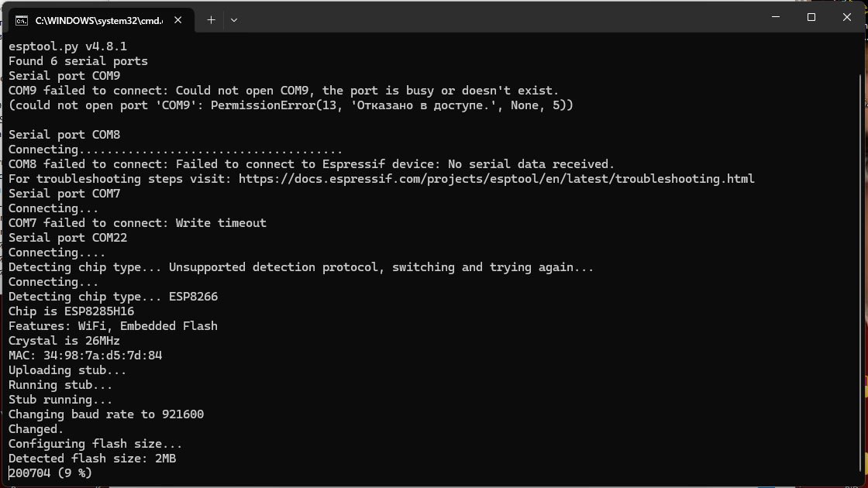
Task: Close the cmd.exe tab
Action: coord(179,20)
